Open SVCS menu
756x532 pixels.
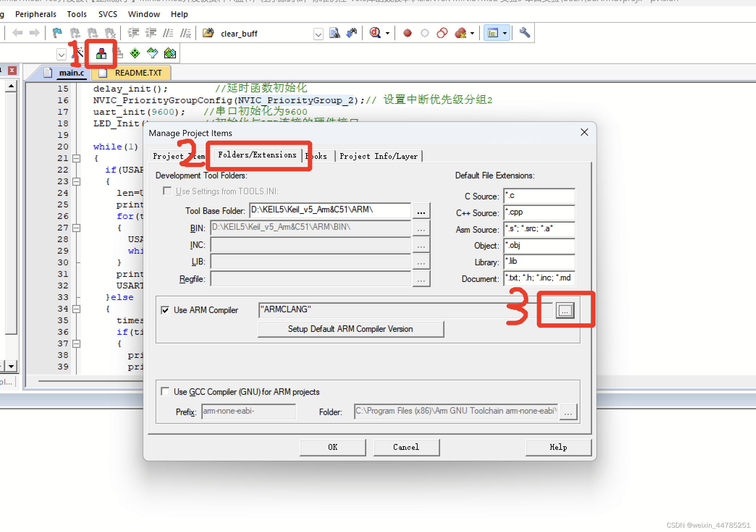(x=108, y=14)
